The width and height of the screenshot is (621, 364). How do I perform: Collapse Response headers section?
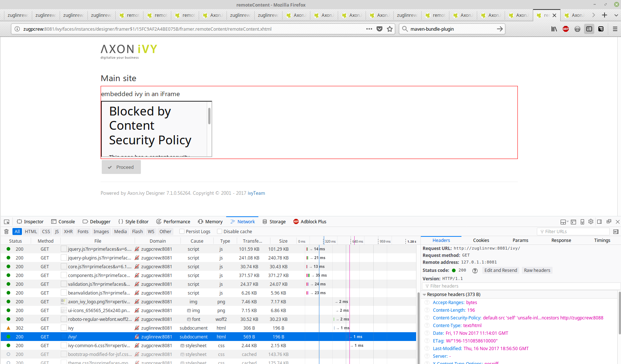(x=424, y=295)
